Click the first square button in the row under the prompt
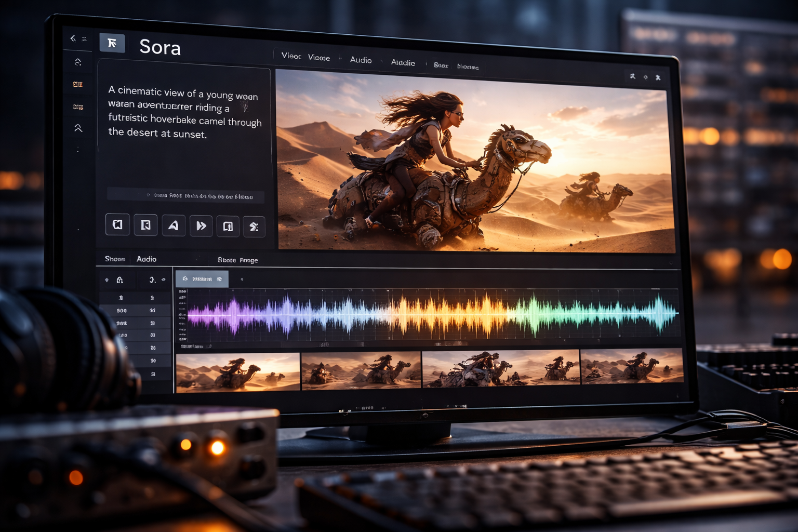The width and height of the screenshot is (798, 532). (118, 224)
